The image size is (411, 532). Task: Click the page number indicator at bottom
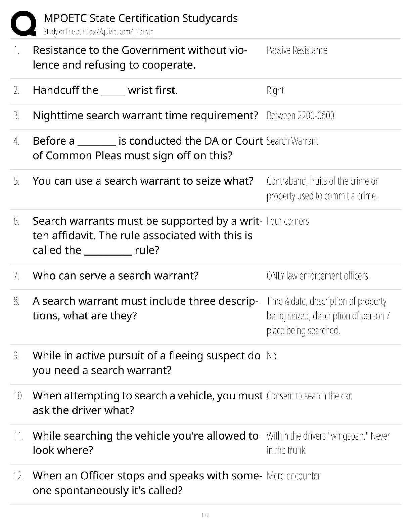tap(205, 515)
